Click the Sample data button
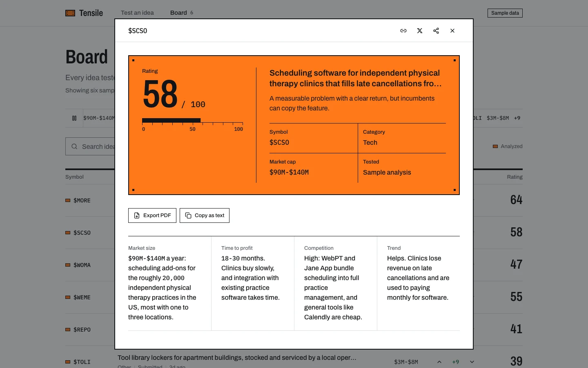588x368 pixels. tap(505, 13)
